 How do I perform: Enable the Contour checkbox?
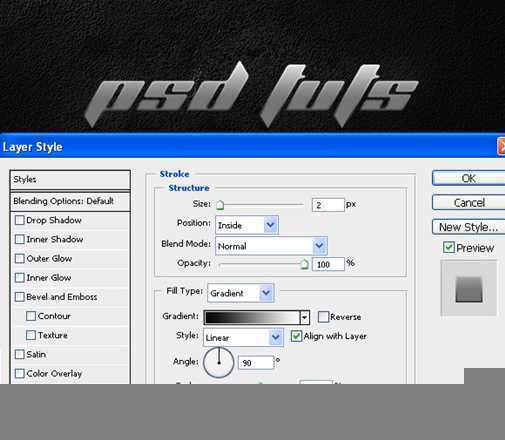31,316
